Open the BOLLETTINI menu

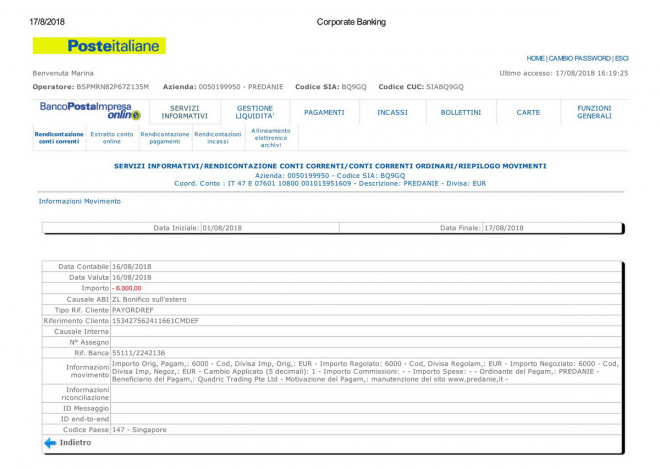coord(460,112)
